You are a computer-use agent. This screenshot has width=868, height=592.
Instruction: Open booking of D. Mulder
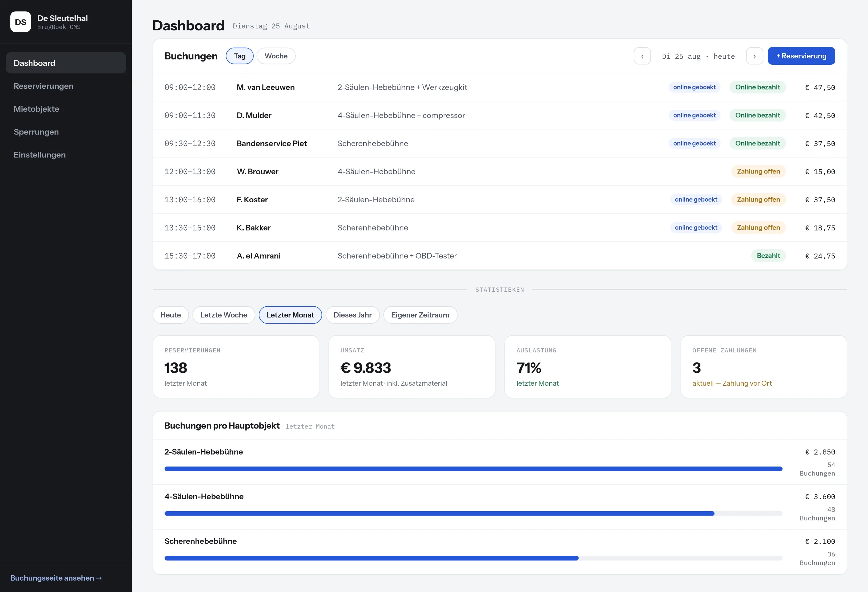tap(500, 115)
